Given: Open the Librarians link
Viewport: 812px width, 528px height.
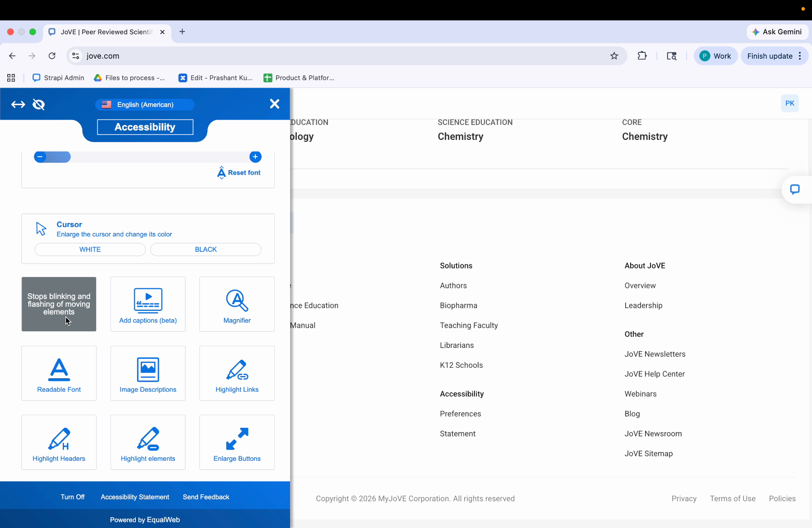Looking at the screenshot, I should [x=457, y=345].
